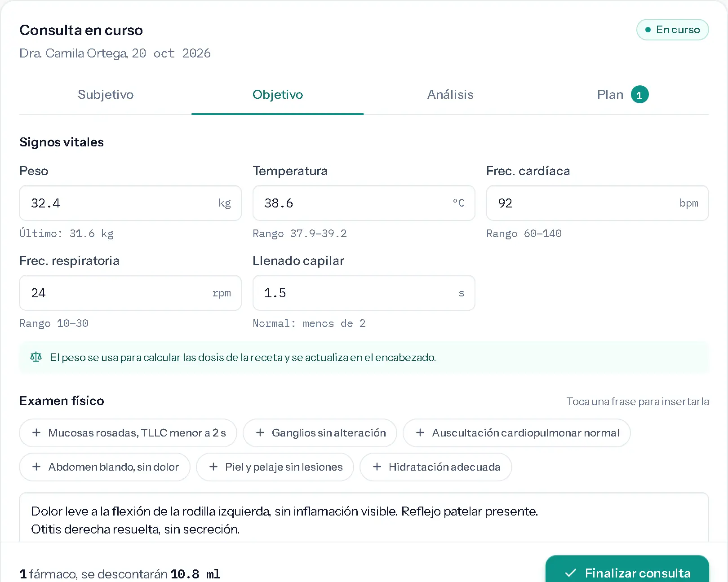Click into the physical exam notes textarea
The image size is (728, 582).
click(x=364, y=517)
